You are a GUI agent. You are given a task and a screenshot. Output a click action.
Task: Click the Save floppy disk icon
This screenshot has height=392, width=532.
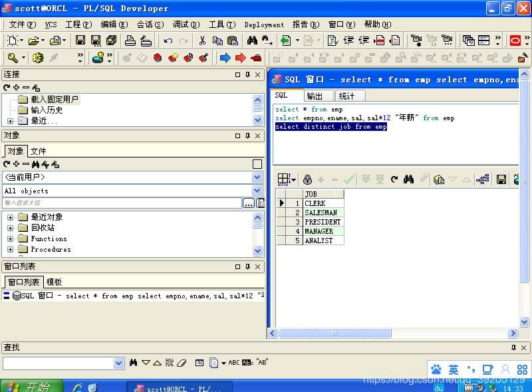tap(80, 41)
